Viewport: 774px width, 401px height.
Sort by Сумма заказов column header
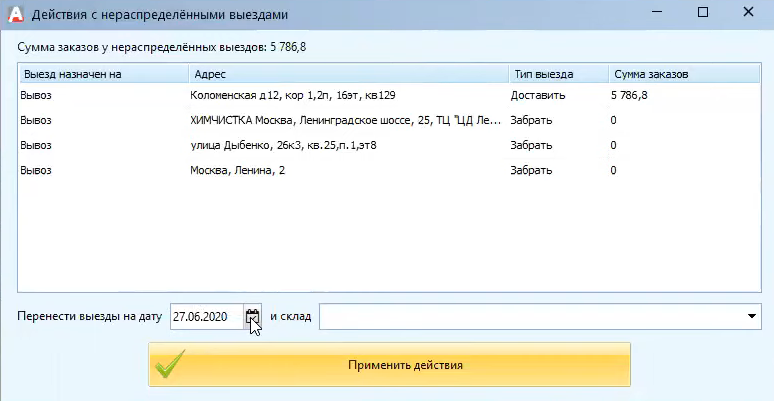click(x=684, y=75)
